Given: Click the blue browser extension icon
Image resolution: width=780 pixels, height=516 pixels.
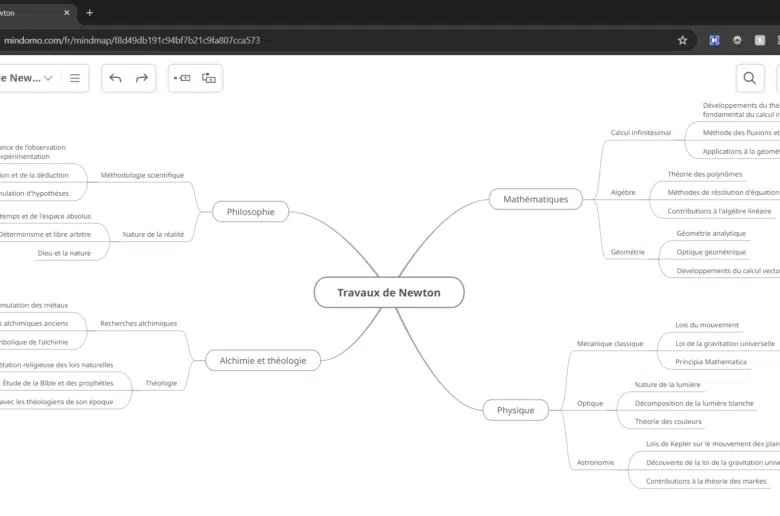Looking at the screenshot, I should point(714,40).
